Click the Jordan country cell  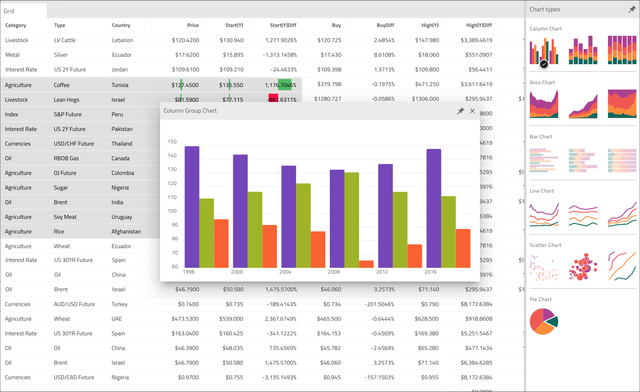click(x=120, y=69)
